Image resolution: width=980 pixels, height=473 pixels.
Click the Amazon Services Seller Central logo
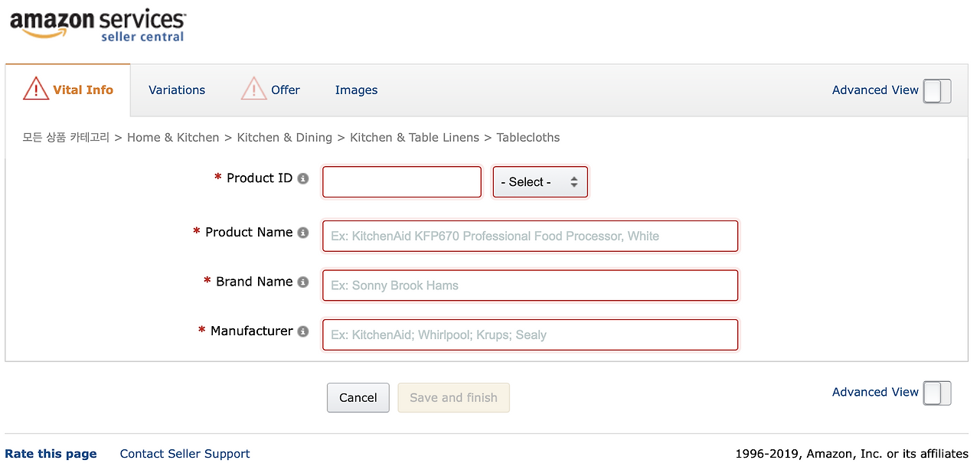point(97,26)
